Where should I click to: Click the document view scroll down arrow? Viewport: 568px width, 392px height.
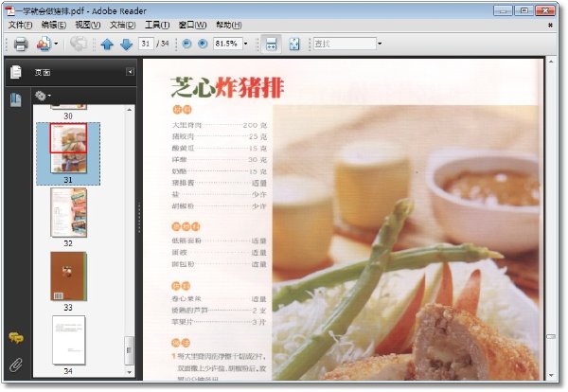coord(551,376)
